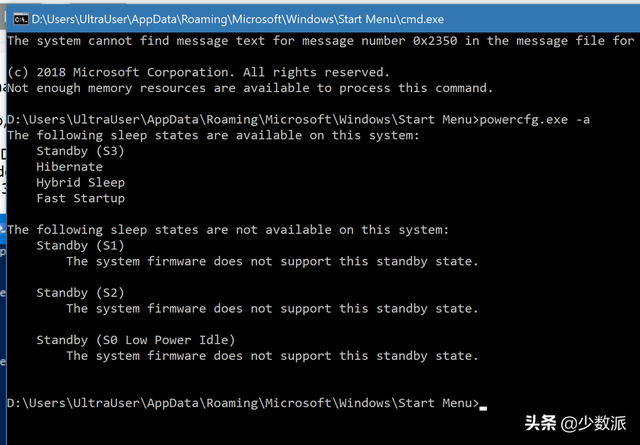Viewport: 640px width, 445px height.
Task: Click the Hibernate entry in available states
Action: coord(69,167)
